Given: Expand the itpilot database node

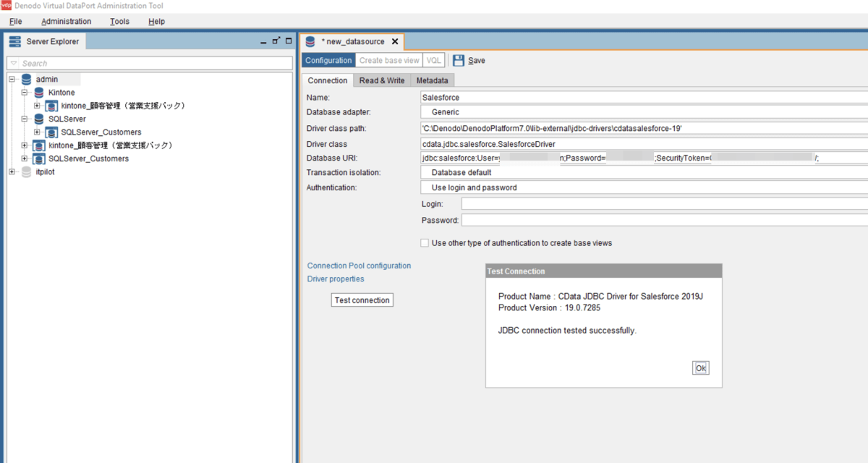Looking at the screenshot, I should pyautogui.click(x=12, y=171).
